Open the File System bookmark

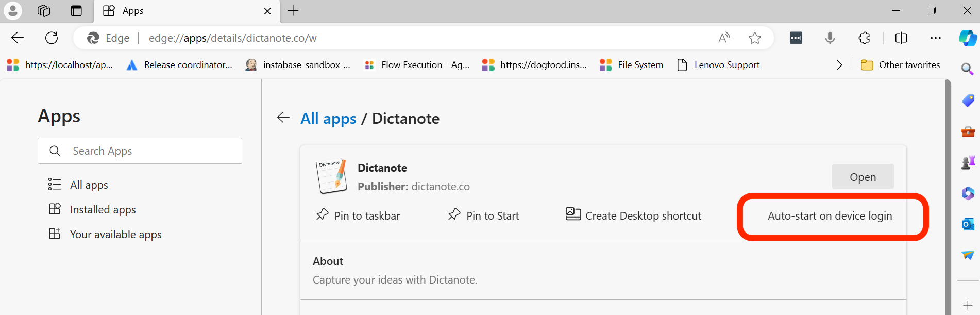pyautogui.click(x=632, y=65)
